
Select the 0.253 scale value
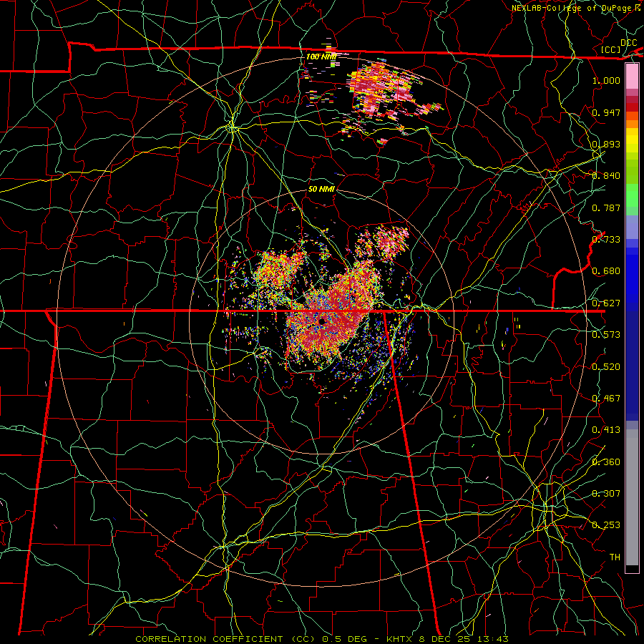(x=606, y=525)
